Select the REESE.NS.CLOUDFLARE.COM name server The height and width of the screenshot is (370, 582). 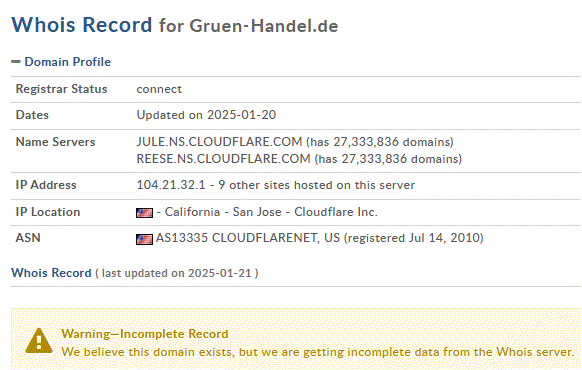tap(223, 159)
